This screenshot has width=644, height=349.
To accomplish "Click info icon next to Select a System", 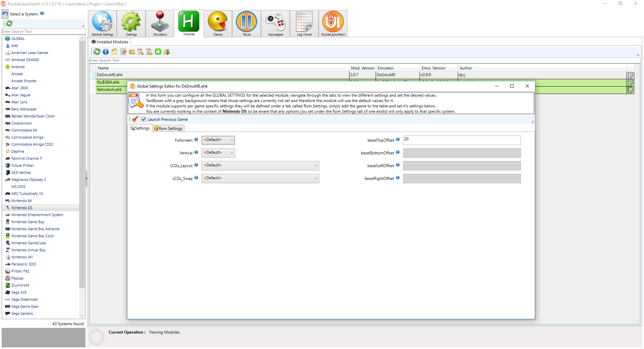I will click(x=42, y=13).
